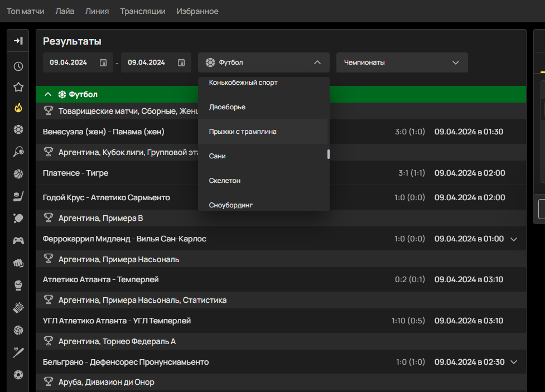Select the fist icon in sidebar
This screenshot has height=392, width=545.
click(18, 263)
